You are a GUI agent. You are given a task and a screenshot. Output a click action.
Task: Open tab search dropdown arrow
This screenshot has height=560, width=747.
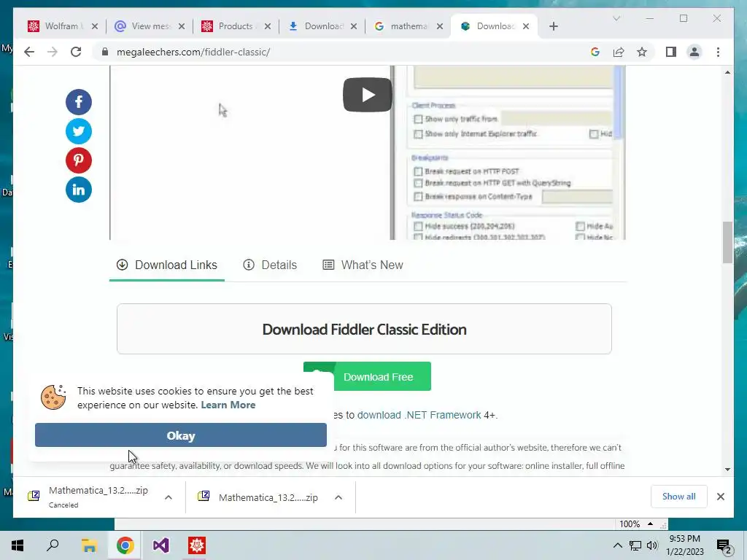pyautogui.click(x=616, y=18)
